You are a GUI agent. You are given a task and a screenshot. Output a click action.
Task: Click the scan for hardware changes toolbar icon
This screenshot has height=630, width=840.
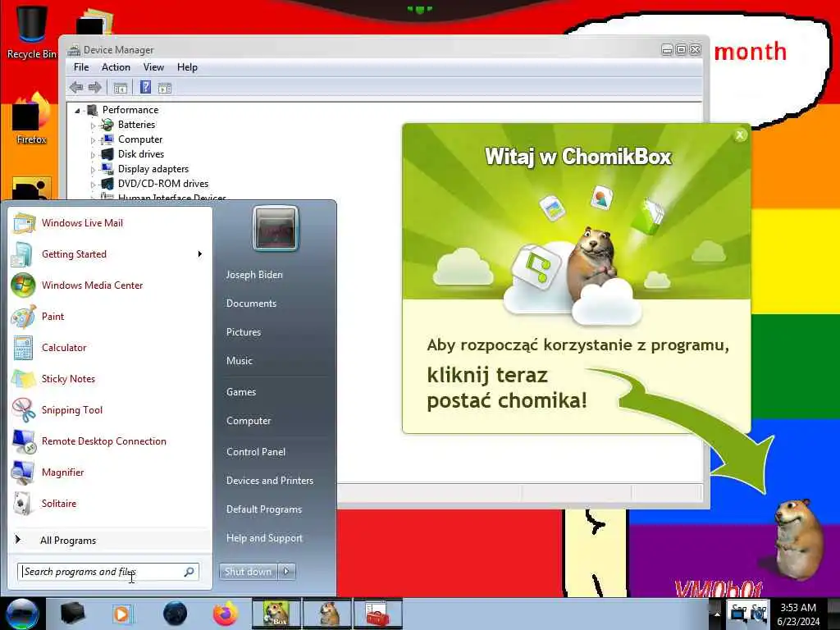tap(164, 88)
